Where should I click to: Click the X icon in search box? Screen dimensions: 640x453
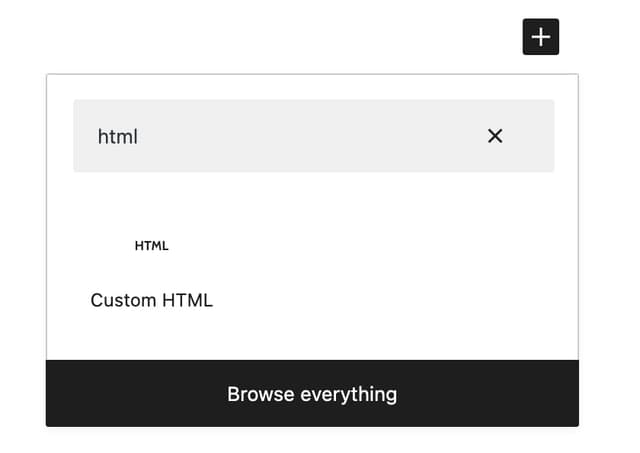click(x=495, y=136)
